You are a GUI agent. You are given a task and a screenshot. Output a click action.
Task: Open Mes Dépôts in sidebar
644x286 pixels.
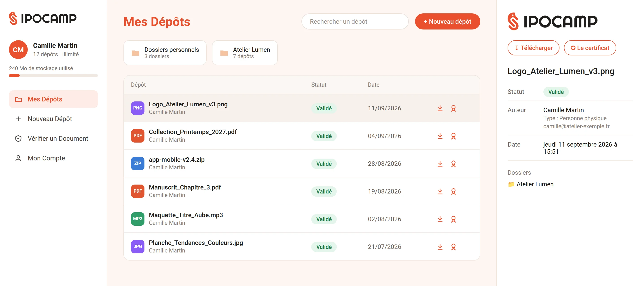(53, 99)
